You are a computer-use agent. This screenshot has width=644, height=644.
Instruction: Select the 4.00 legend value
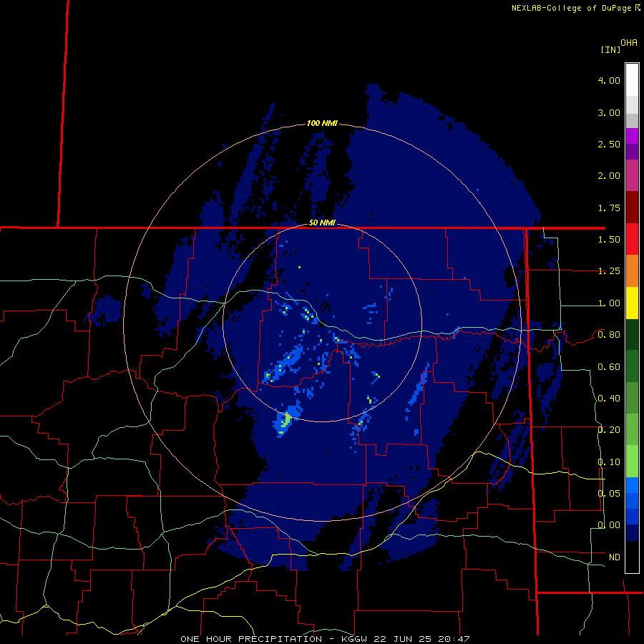tap(609, 80)
